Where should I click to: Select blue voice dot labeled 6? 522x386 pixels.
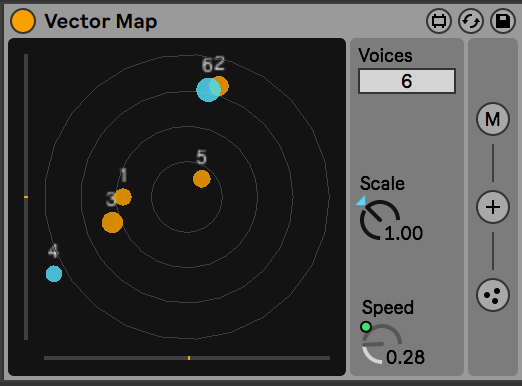pos(207,90)
